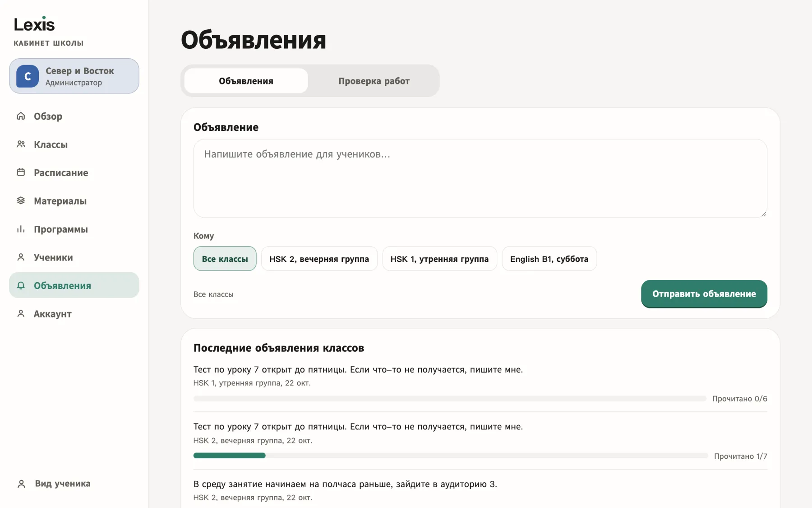Go to the Классы page
Viewport: 812px width, 508px height.
(74, 144)
